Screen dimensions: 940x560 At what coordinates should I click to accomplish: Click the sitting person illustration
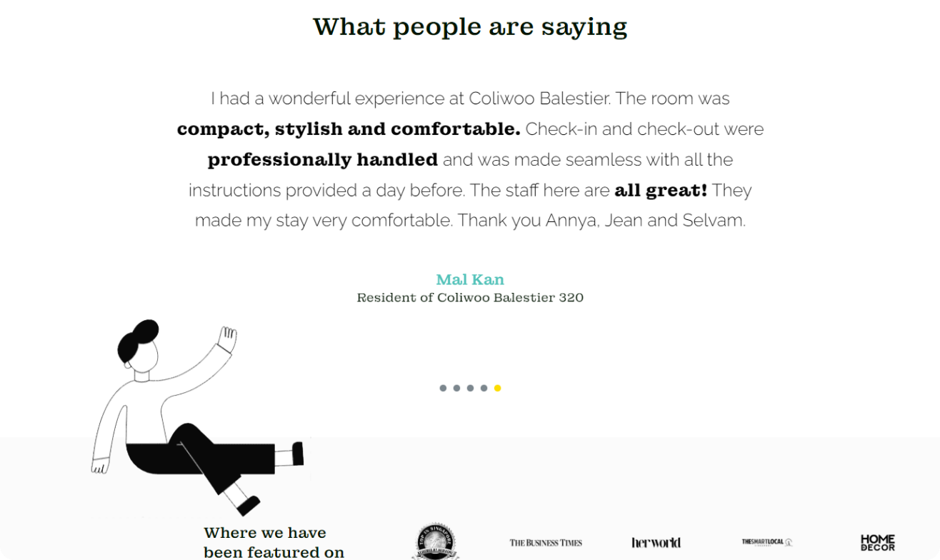(x=199, y=416)
